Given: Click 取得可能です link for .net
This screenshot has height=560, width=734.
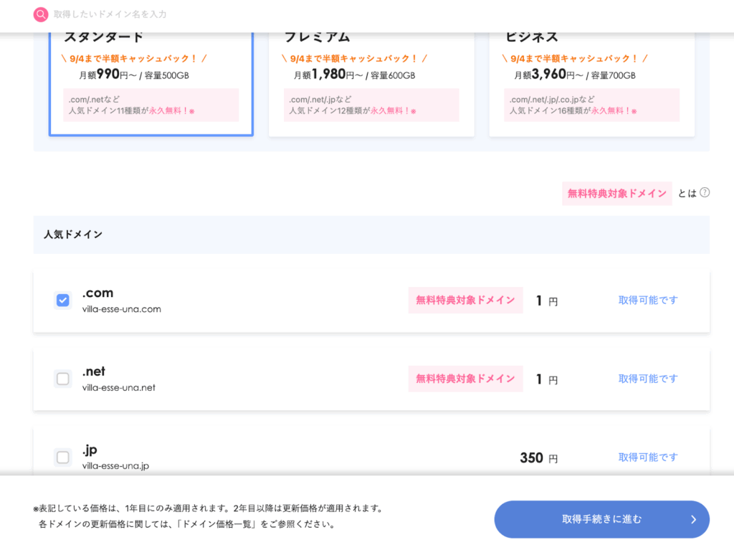Looking at the screenshot, I should [x=647, y=379].
